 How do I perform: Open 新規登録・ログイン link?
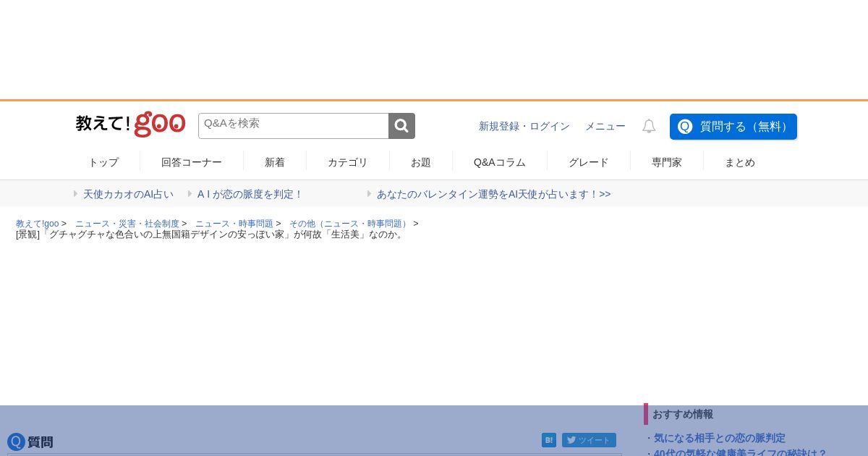point(524,126)
